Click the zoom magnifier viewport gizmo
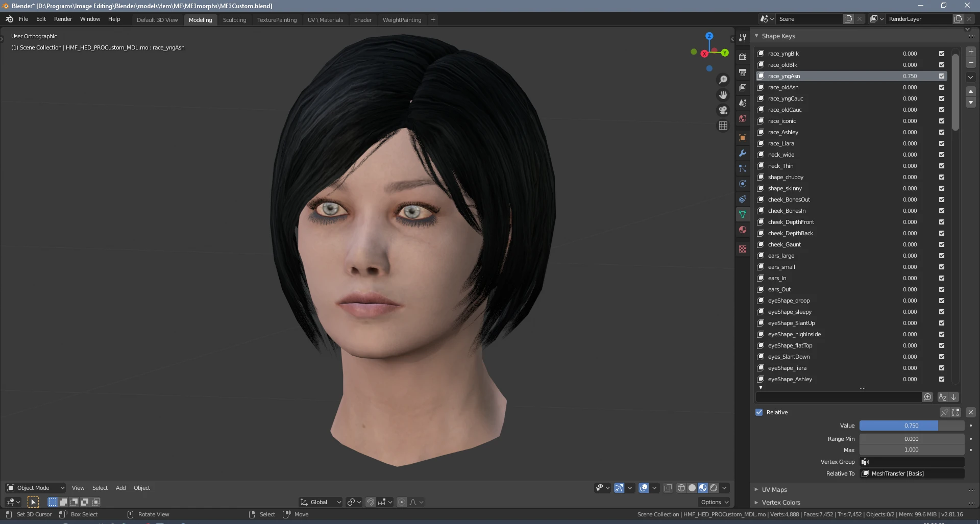The height and width of the screenshot is (524, 980). coord(723,80)
